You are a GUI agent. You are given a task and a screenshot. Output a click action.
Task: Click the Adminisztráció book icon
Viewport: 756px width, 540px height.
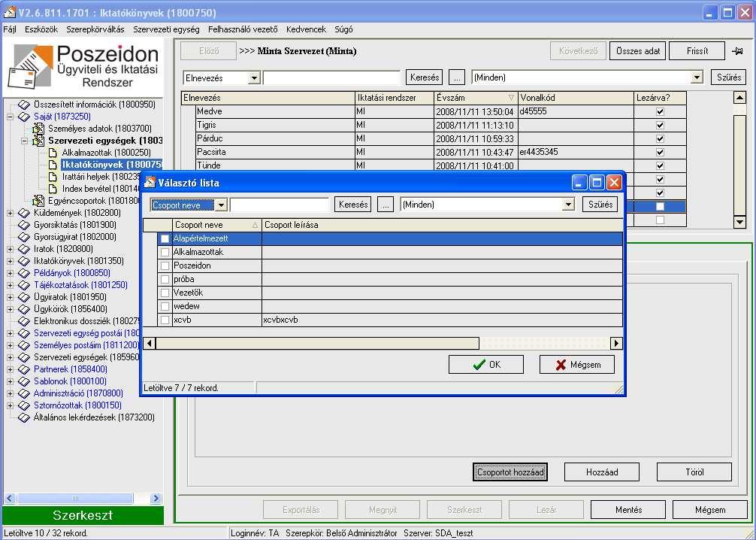(x=24, y=393)
